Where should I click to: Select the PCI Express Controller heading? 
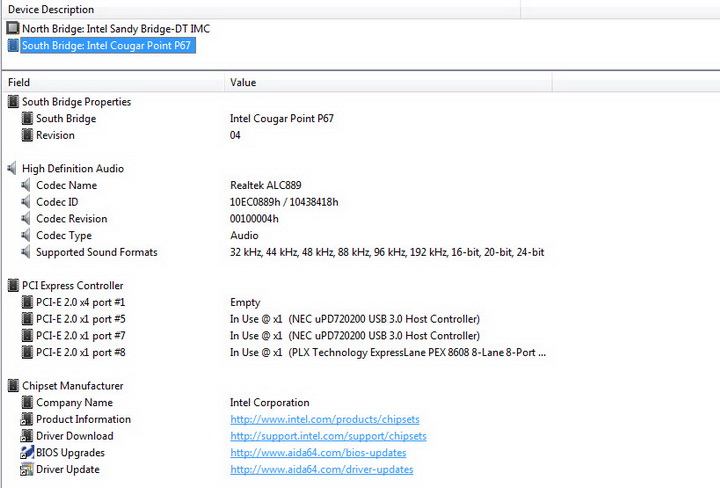pyautogui.click(x=73, y=286)
